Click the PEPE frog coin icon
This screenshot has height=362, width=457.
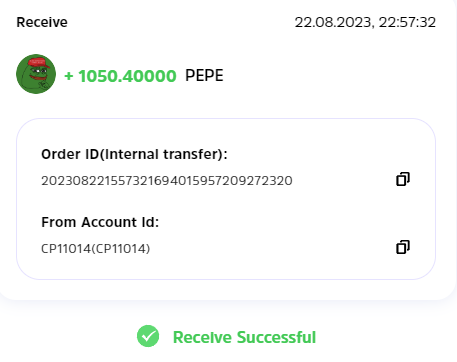36,74
